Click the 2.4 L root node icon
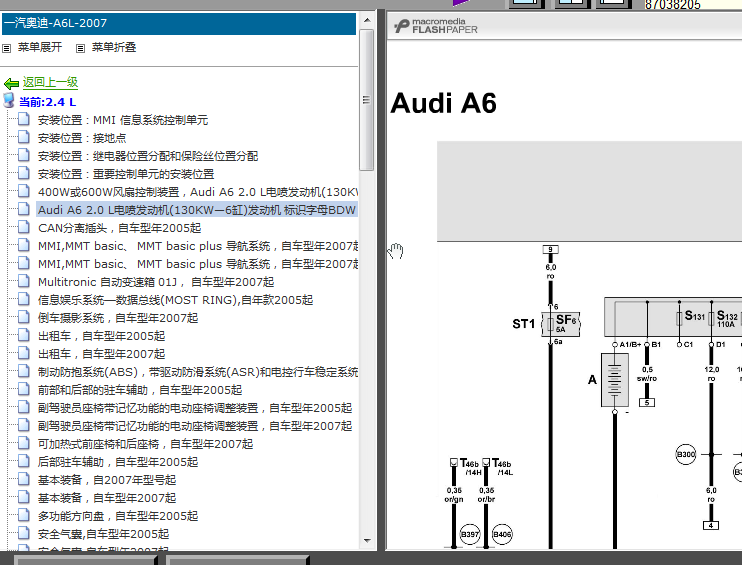 click(9, 100)
